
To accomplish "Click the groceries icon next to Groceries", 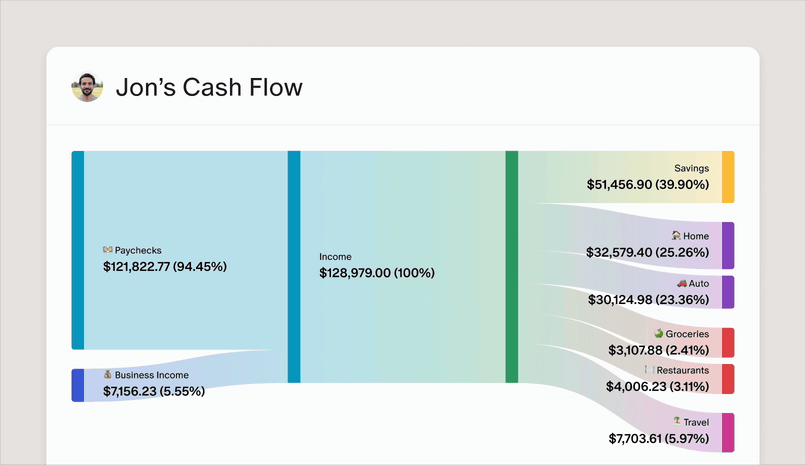I will [x=658, y=334].
